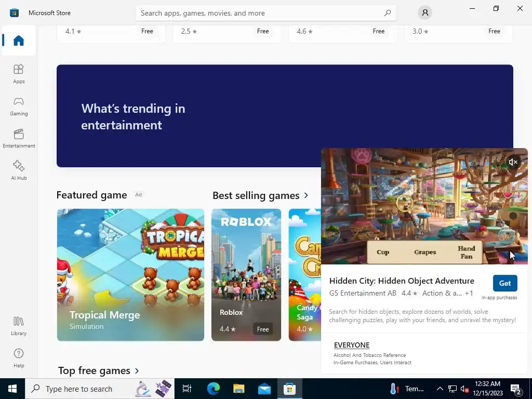Click the search magnifier icon
The height and width of the screenshot is (399, 532).
point(388,13)
